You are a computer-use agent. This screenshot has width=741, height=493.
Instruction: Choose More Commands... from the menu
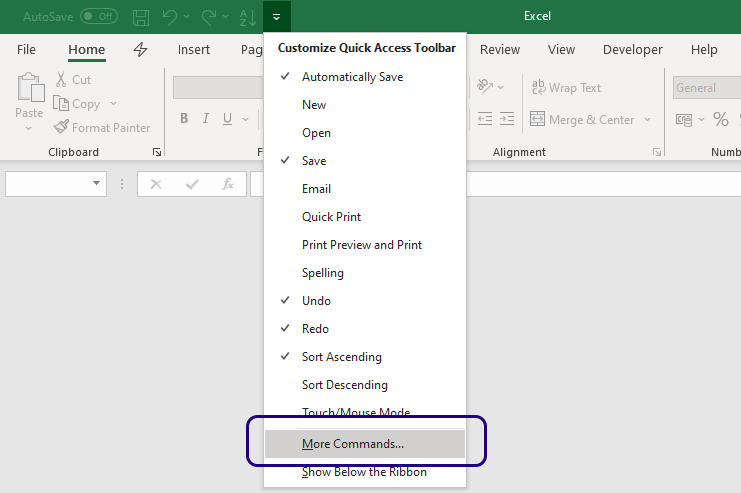pyautogui.click(x=365, y=444)
